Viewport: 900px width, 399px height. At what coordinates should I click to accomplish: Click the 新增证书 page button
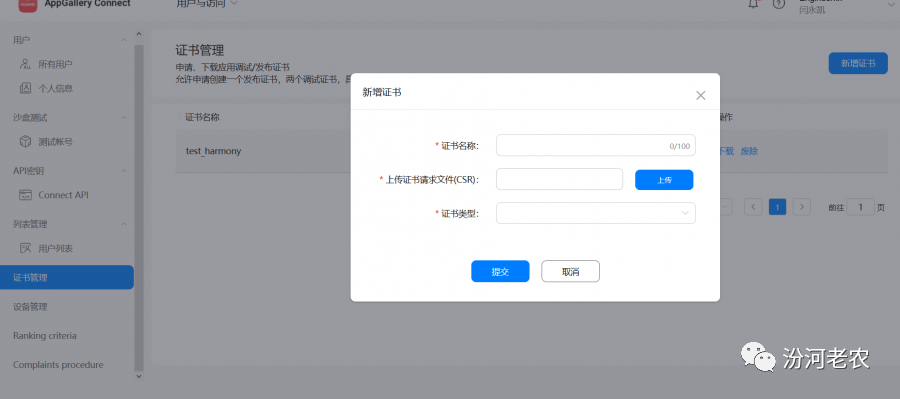pyautogui.click(x=858, y=63)
